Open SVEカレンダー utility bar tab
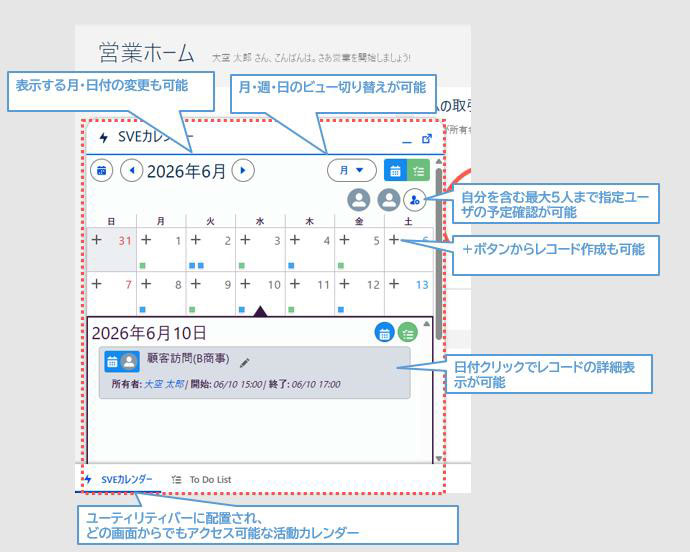This screenshot has width=690, height=552. pyautogui.click(x=118, y=479)
